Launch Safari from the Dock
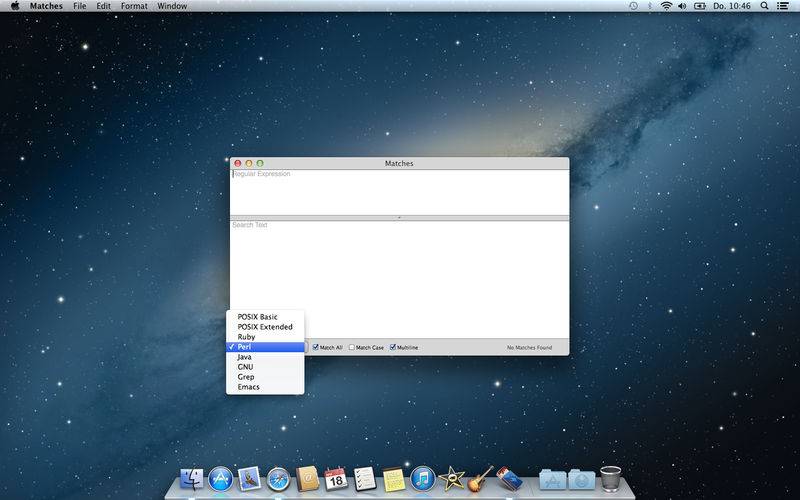 pyautogui.click(x=279, y=480)
